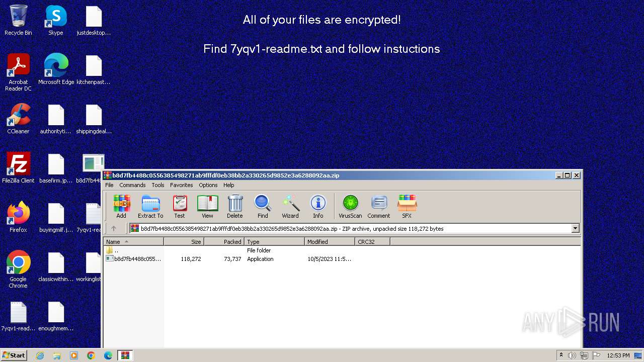
Task: Open the File menu in WinRAR
Action: [x=109, y=185]
